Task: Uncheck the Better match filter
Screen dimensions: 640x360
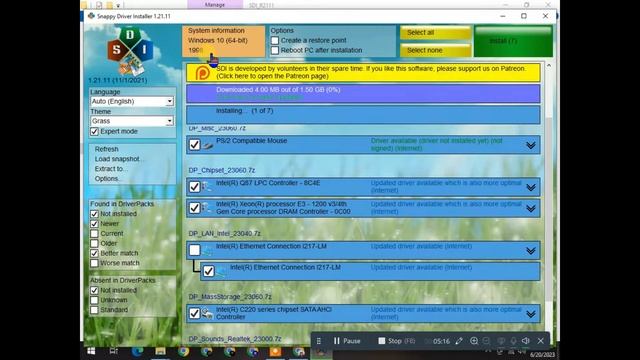Action: click(x=94, y=253)
